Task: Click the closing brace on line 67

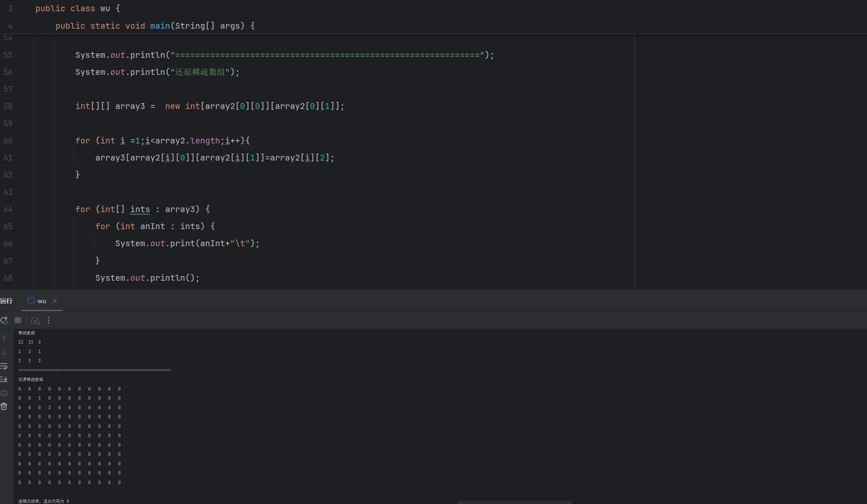Action: [97, 261]
